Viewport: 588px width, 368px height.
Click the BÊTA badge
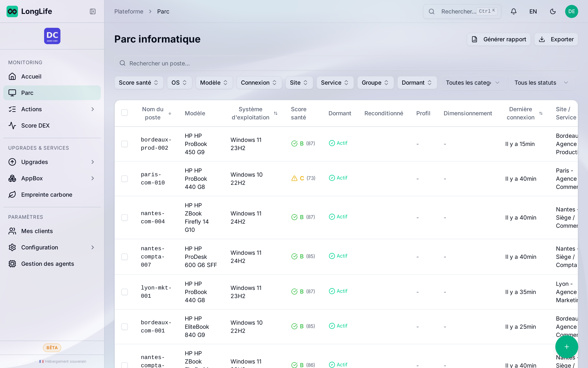tap(52, 348)
